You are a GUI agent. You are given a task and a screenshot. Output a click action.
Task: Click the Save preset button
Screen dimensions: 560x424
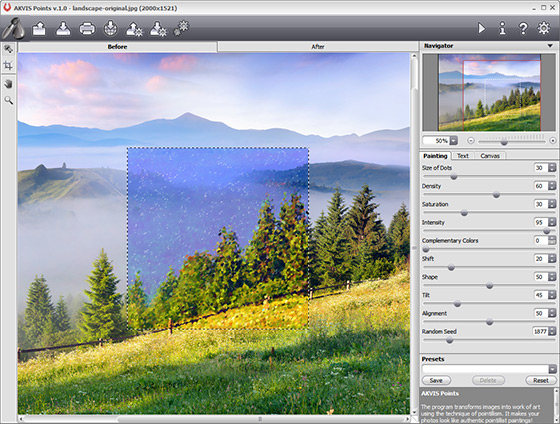pyautogui.click(x=436, y=380)
